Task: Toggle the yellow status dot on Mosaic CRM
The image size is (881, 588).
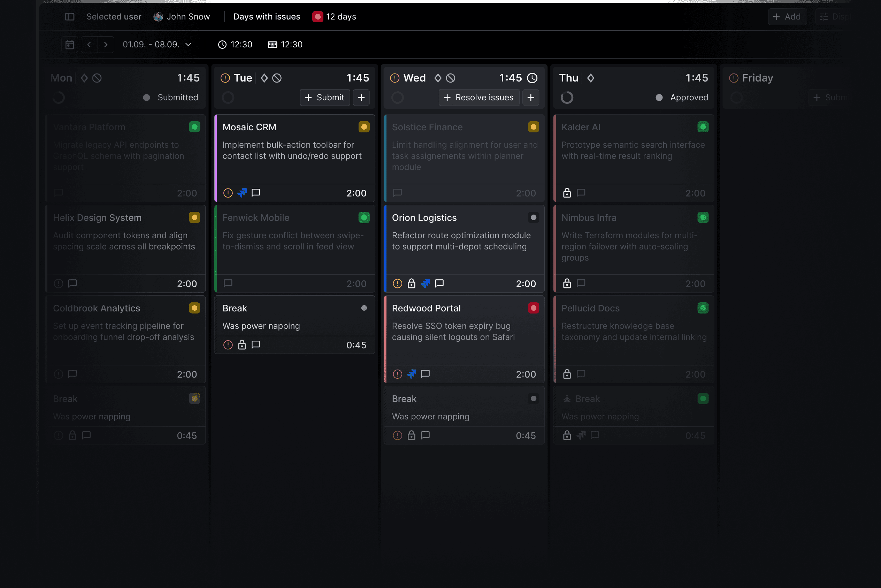Action: [363, 127]
